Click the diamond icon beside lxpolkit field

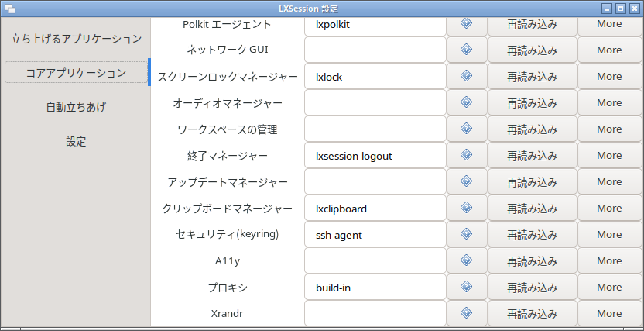[466, 23]
